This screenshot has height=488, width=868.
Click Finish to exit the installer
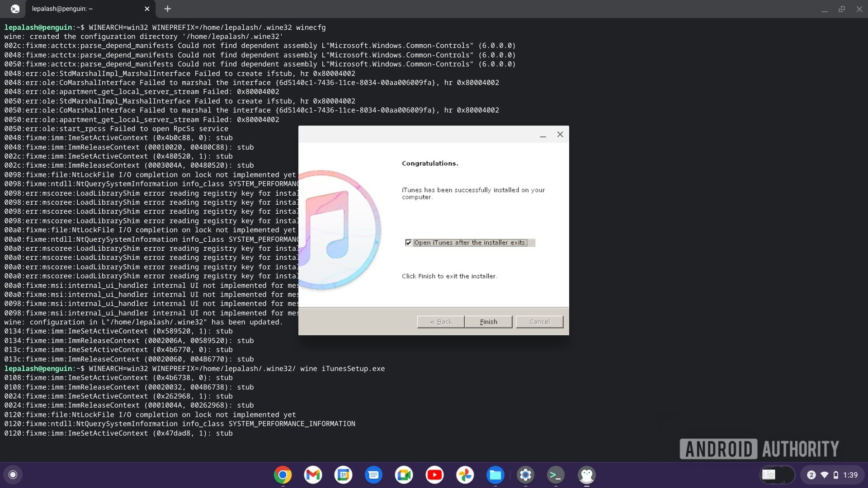point(488,322)
